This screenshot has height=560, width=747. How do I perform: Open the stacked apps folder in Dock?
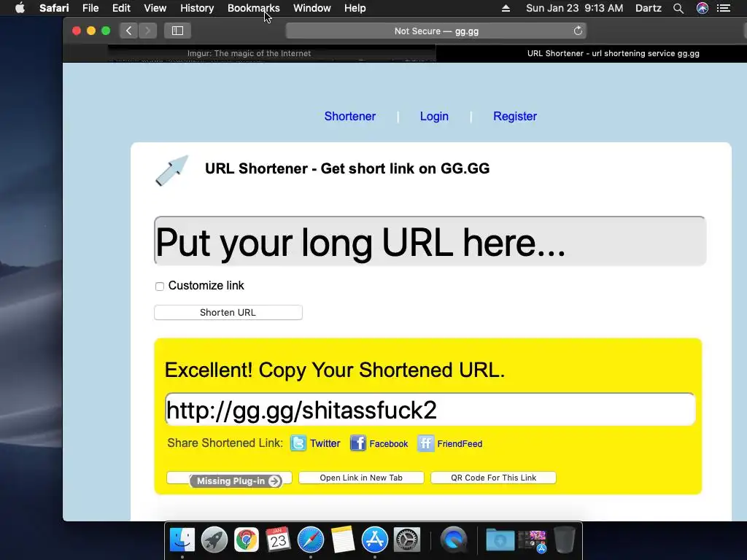(533, 540)
